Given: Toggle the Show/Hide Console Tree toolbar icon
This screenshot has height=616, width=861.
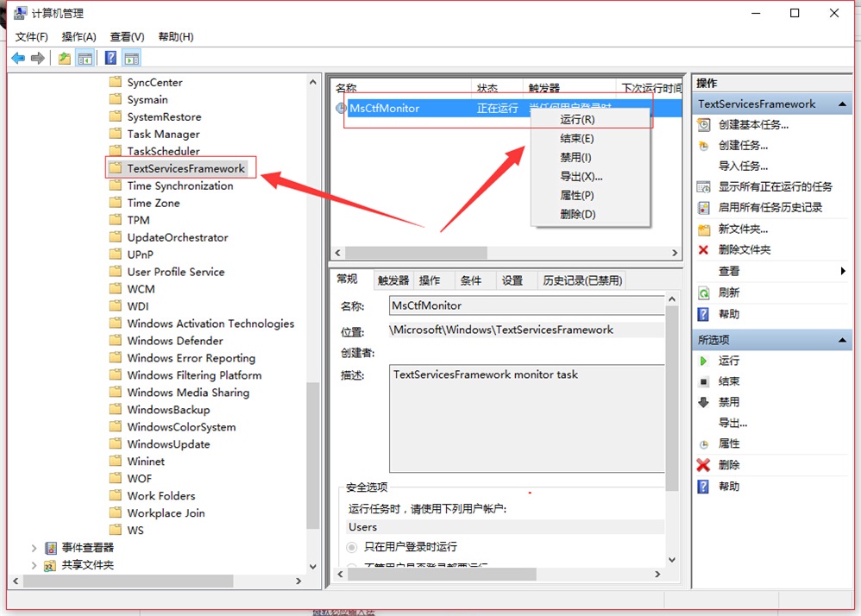Looking at the screenshot, I should [85, 58].
